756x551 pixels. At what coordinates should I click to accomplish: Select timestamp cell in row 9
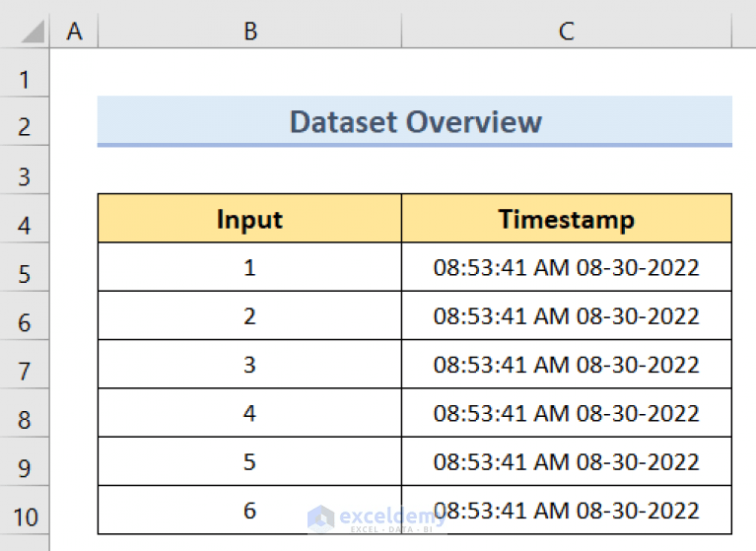point(567,462)
